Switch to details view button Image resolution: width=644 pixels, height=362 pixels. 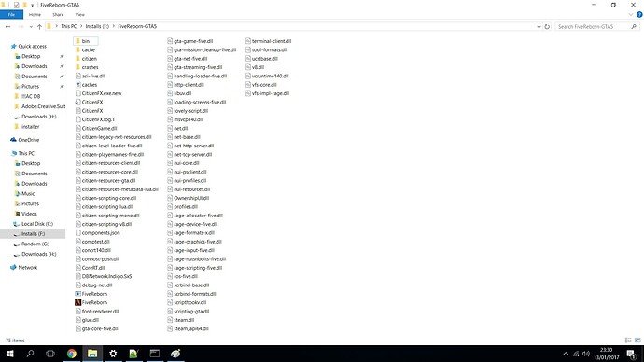pos(628,341)
